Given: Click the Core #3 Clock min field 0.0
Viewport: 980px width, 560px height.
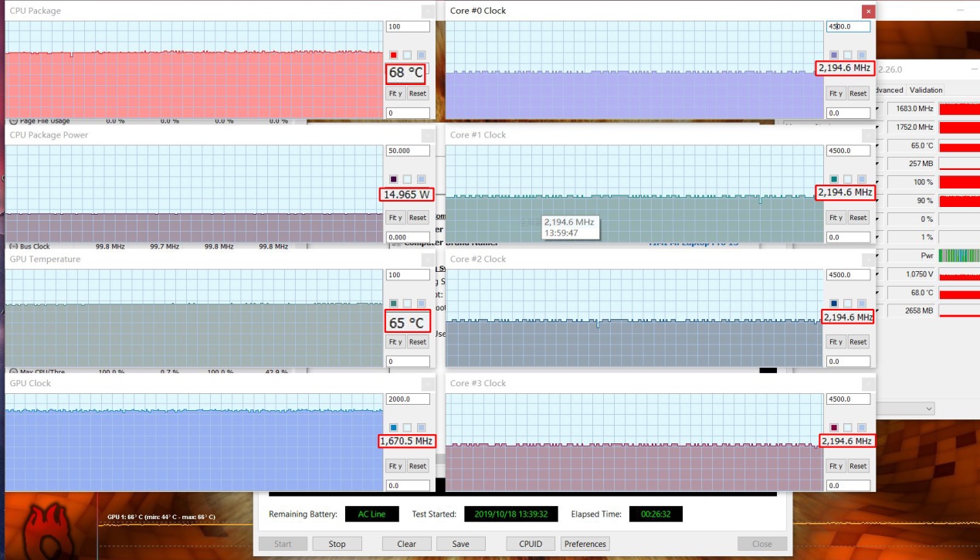Looking at the screenshot, I should pos(848,486).
